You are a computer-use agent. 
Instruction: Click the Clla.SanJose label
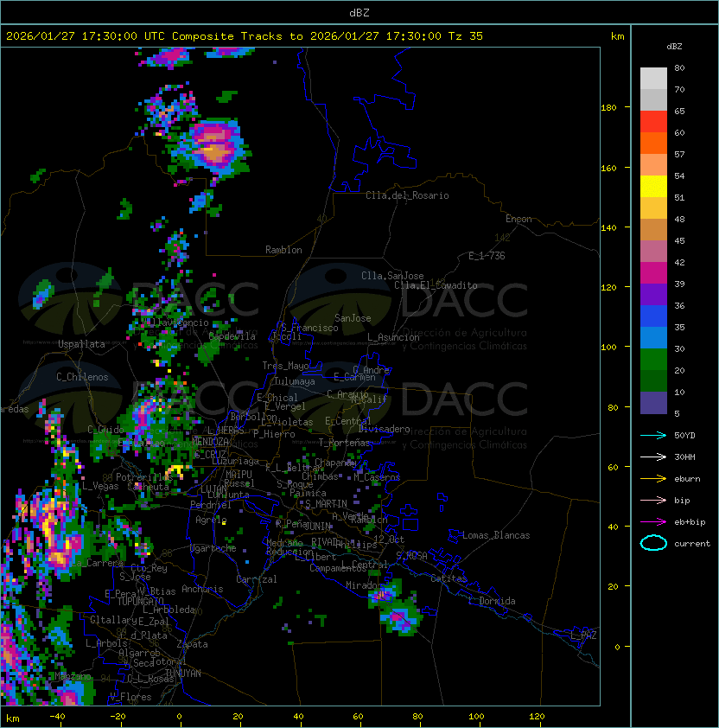(392, 276)
